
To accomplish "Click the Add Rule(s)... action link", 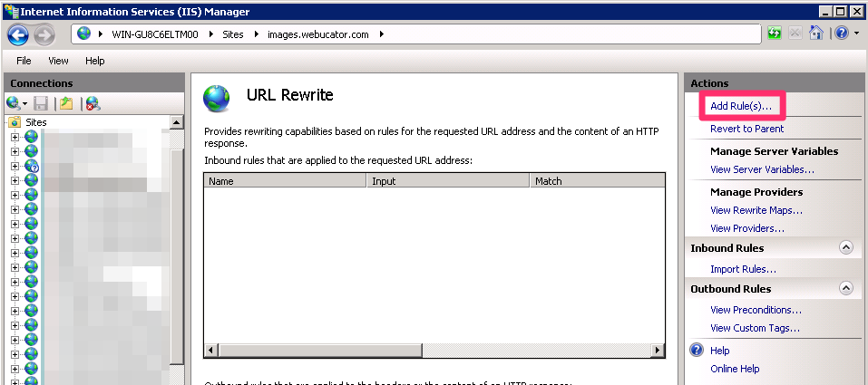I will (741, 106).
